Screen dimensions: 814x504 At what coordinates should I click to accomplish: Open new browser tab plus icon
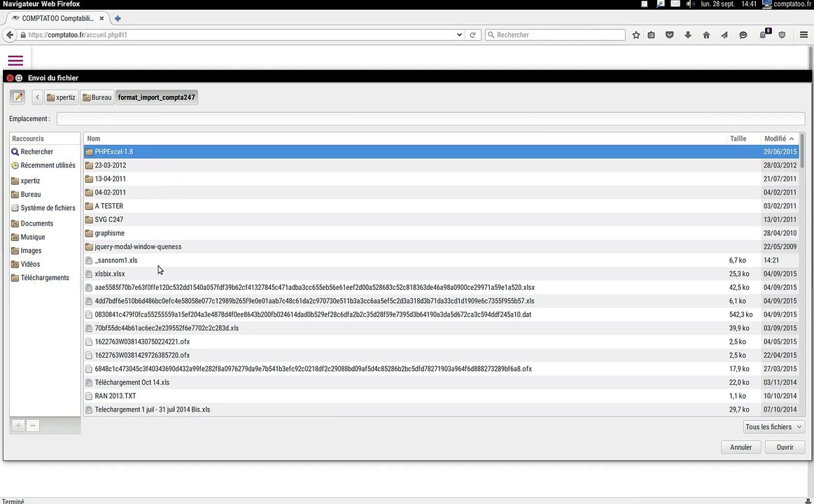click(x=118, y=18)
